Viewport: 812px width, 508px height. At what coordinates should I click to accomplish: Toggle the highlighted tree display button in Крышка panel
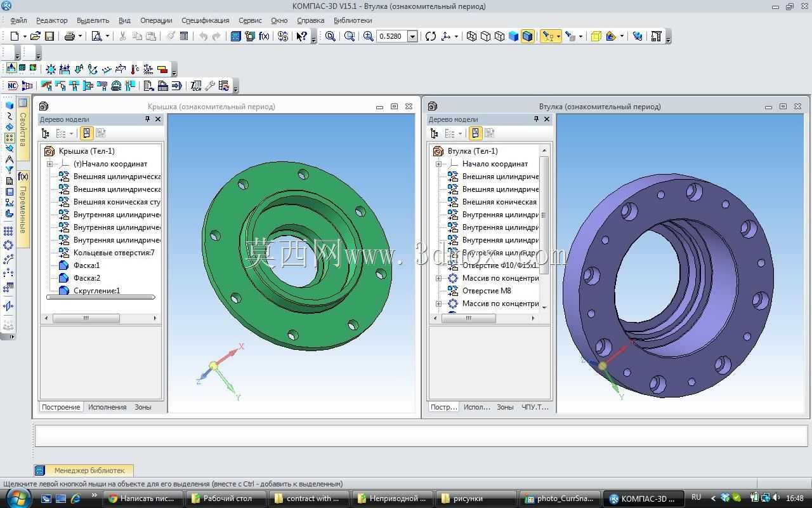[x=87, y=133]
